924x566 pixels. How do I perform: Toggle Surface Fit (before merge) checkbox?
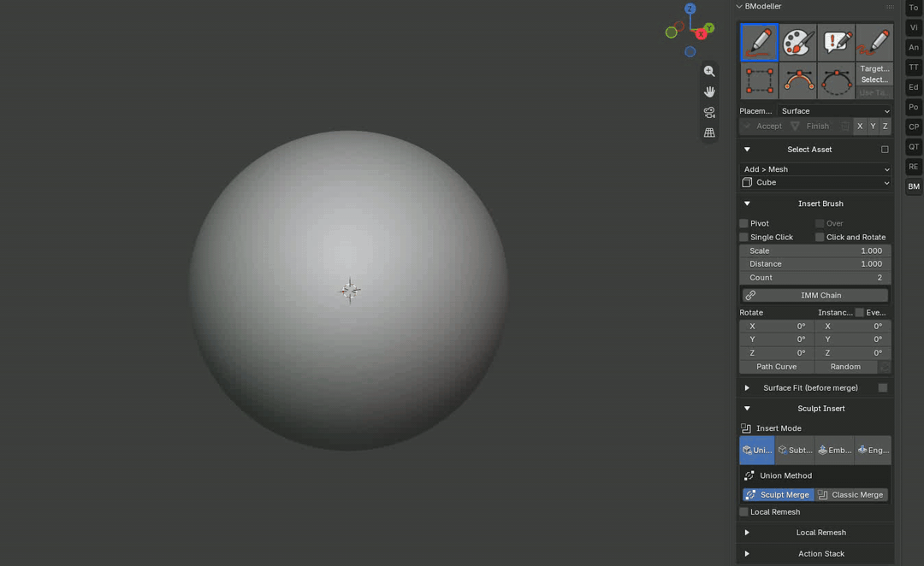[x=883, y=387]
